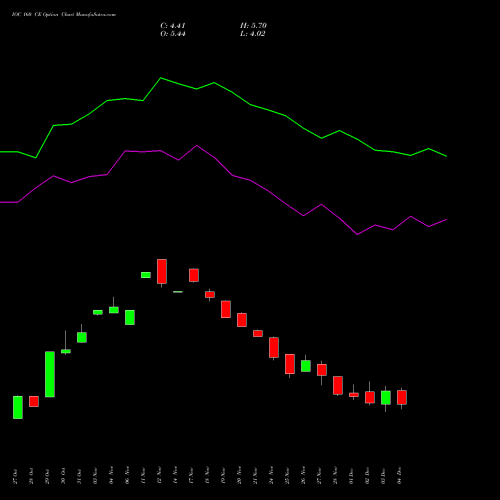
Task: Select the 28 Nov date label
Action: tap(335, 476)
